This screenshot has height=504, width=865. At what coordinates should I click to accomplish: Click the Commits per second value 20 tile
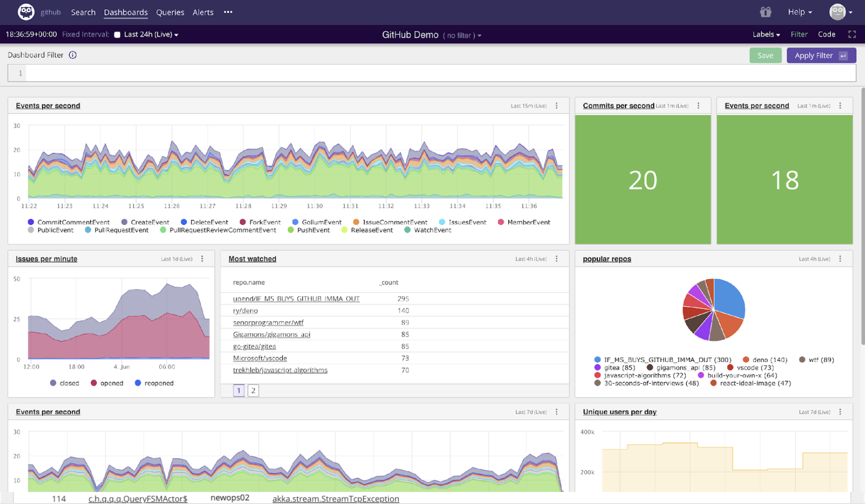coord(642,180)
